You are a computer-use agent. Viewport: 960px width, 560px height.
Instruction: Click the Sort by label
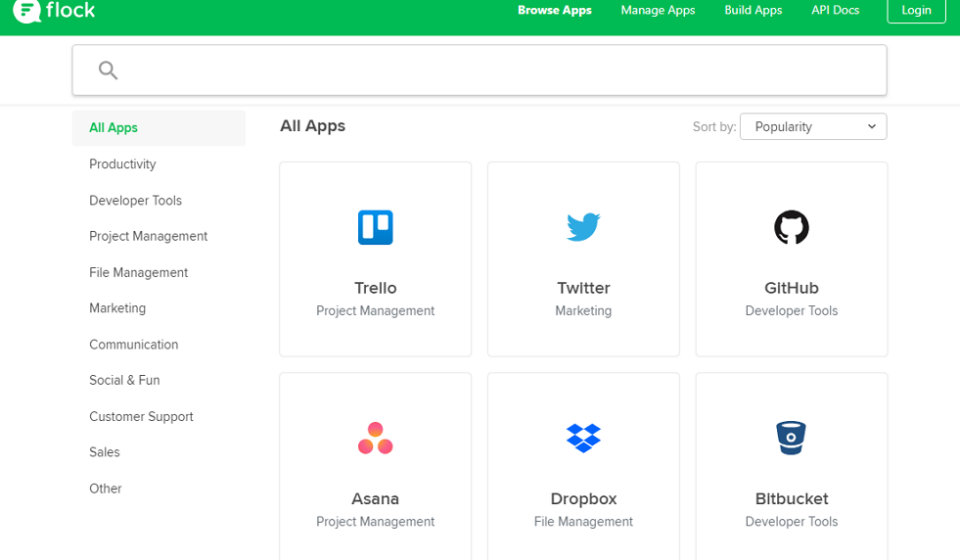pos(714,127)
